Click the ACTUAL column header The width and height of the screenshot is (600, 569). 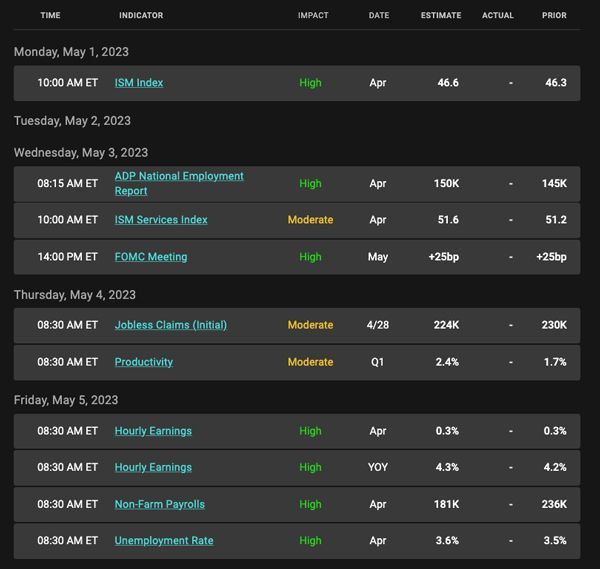point(497,15)
